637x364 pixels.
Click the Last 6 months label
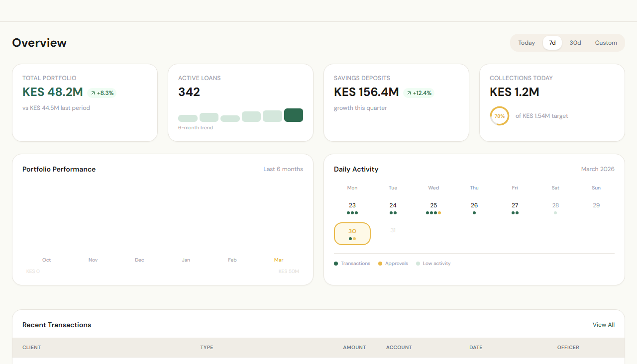[283, 169]
